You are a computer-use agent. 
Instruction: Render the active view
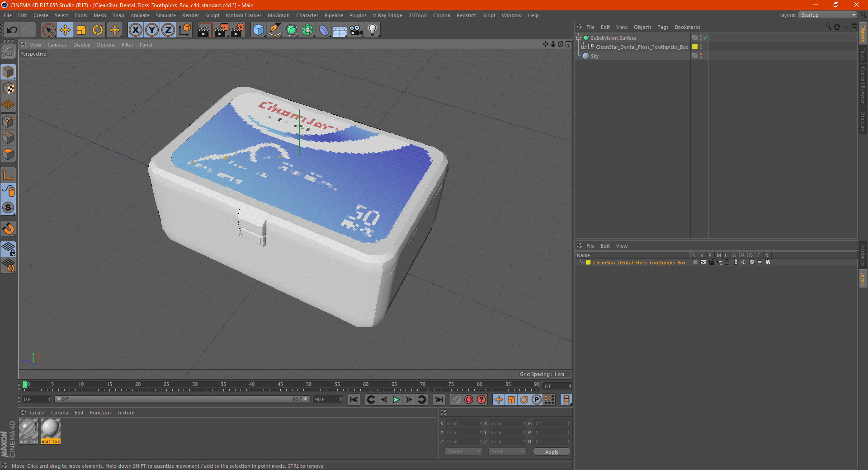(x=204, y=30)
